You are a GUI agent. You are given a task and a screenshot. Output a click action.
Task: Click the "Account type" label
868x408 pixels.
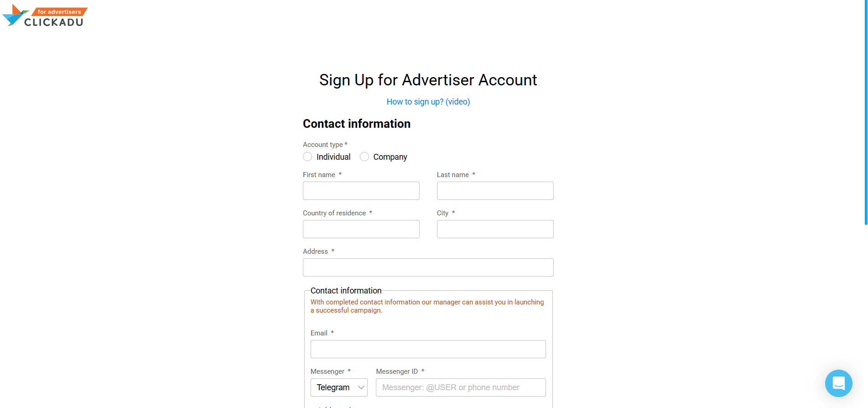pyautogui.click(x=323, y=145)
